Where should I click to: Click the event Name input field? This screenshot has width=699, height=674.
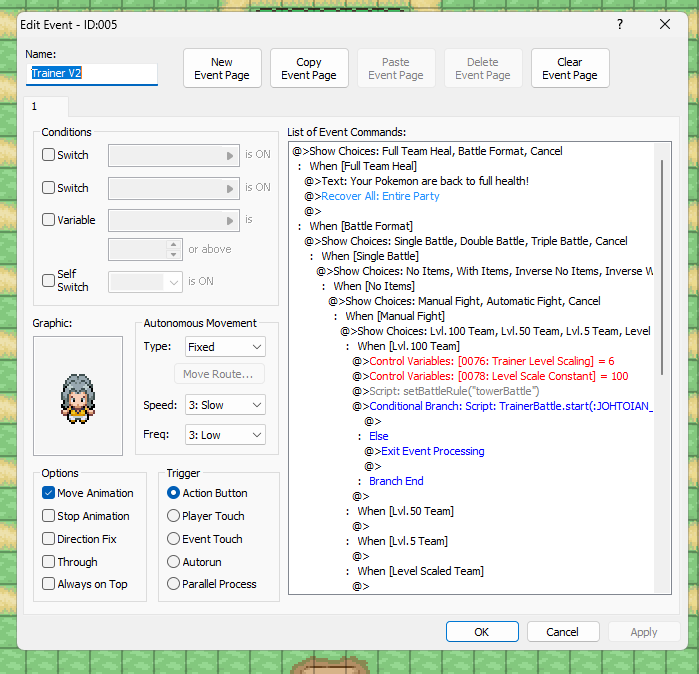[x=92, y=74]
